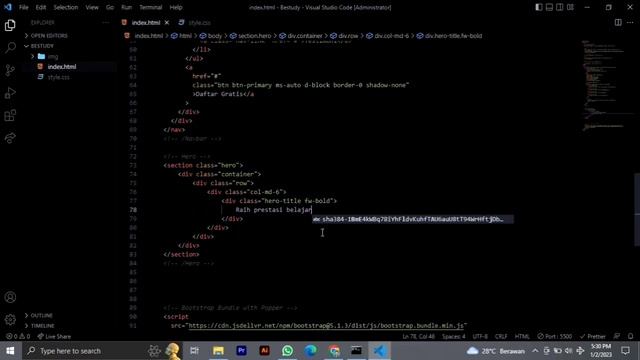Click the Prettier status bar item

coord(593,336)
